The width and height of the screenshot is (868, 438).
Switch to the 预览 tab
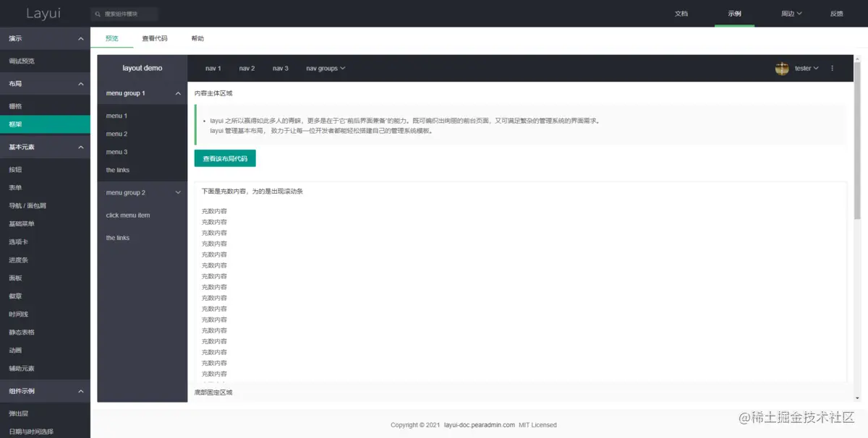pyautogui.click(x=111, y=38)
